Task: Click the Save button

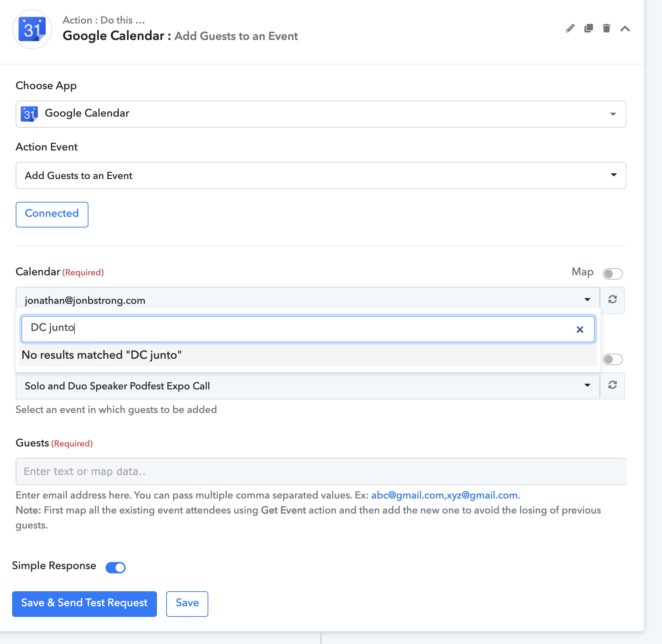Action: [187, 604]
